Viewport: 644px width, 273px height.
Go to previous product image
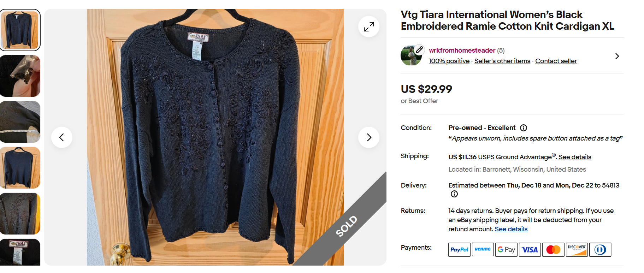[62, 137]
